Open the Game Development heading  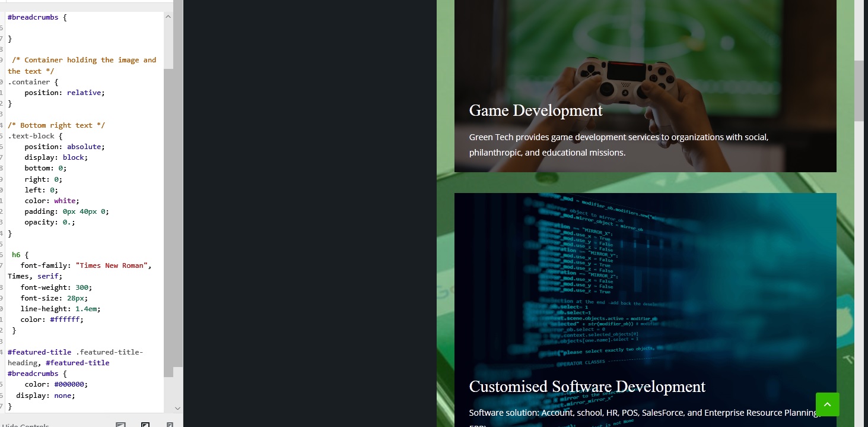(536, 110)
